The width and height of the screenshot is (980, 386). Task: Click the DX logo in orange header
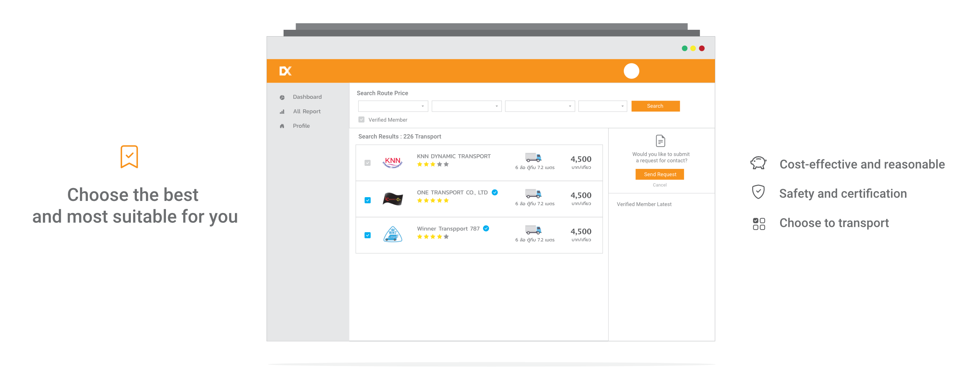285,71
